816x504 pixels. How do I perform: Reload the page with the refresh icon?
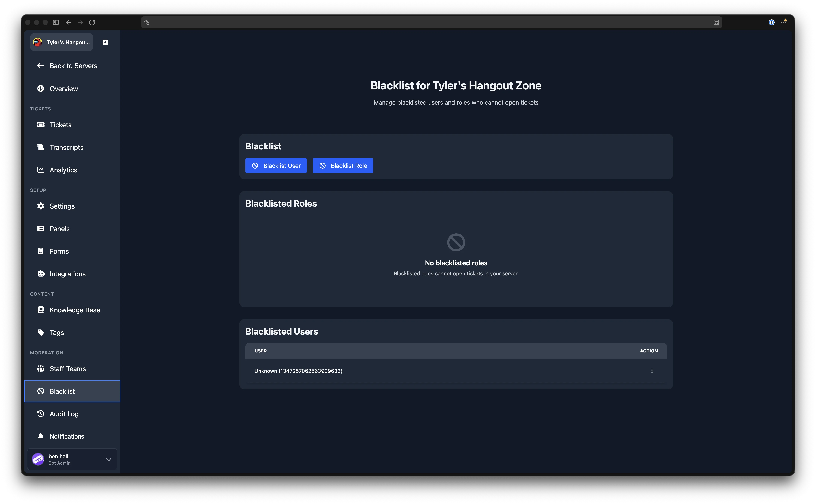92,22
